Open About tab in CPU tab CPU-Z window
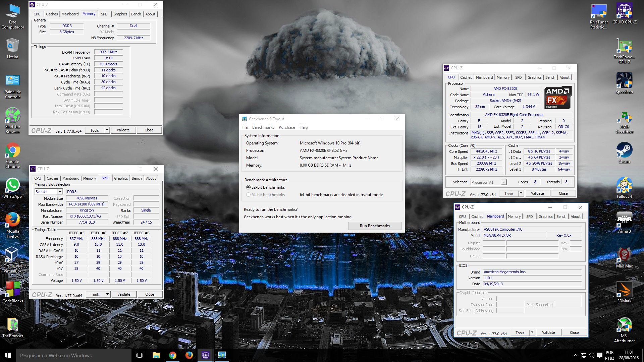 565,77
